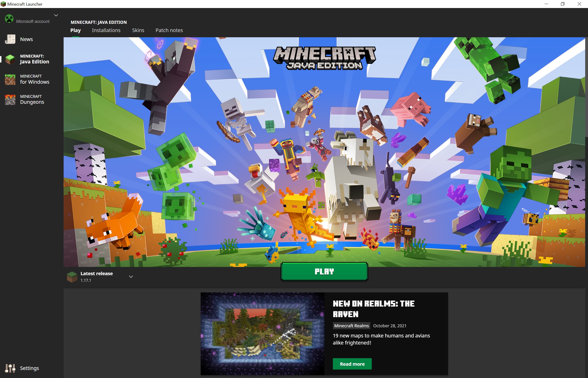
Task: Click the Play button to launch game
Action: pyautogui.click(x=324, y=271)
